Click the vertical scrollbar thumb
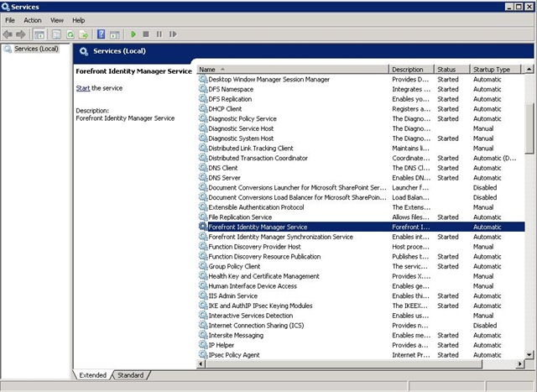537x392 pixels. (529, 128)
